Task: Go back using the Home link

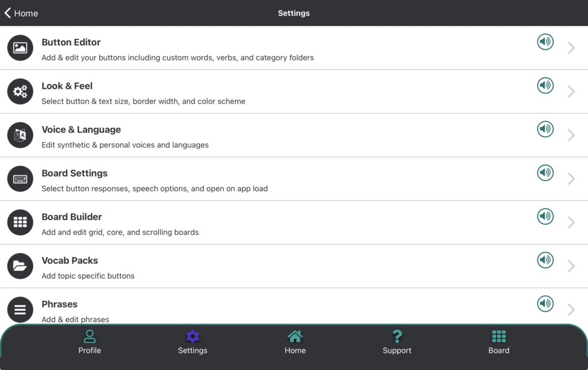Action: [21, 13]
